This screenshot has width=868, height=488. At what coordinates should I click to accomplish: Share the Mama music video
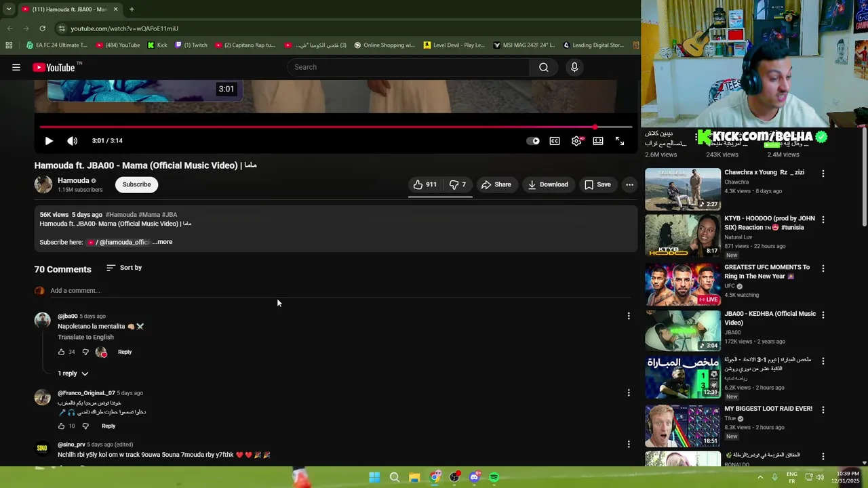(x=496, y=184)
